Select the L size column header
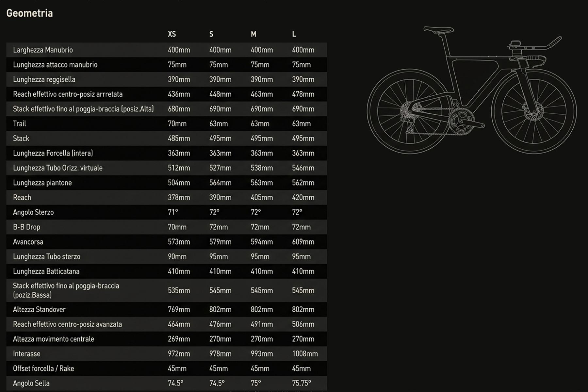The height and width of the screenshot is (392, 588). [294, 34]
